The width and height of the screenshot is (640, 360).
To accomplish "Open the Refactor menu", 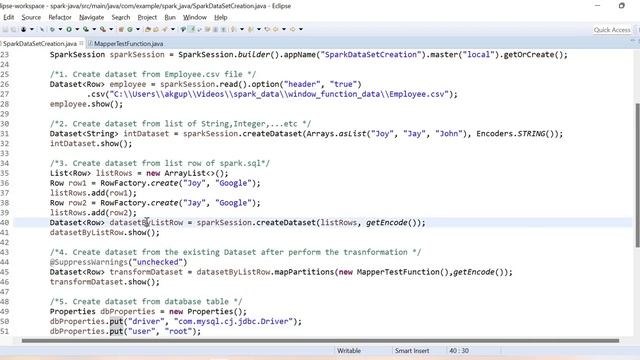I will click(x=60, y=17).
